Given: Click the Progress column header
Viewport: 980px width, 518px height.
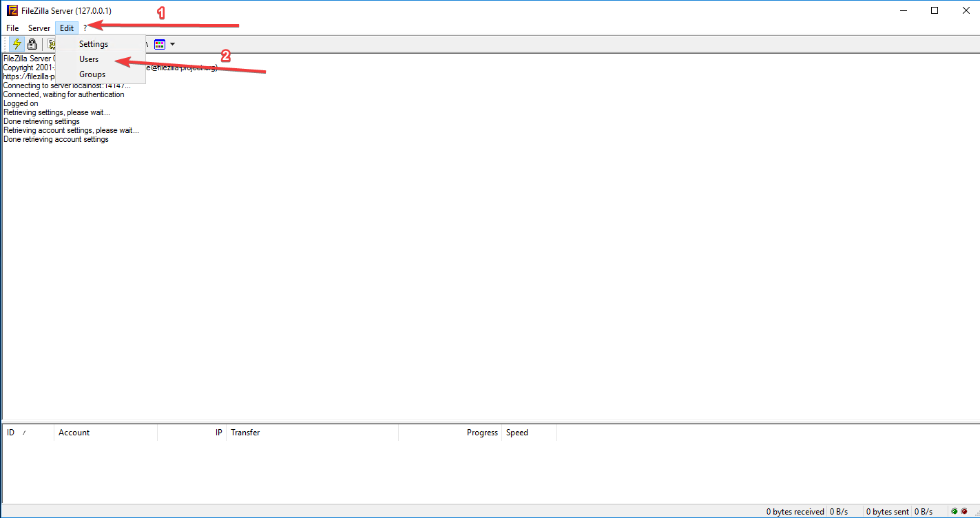Looking at the screenshot, I should (x=450, y=433).
